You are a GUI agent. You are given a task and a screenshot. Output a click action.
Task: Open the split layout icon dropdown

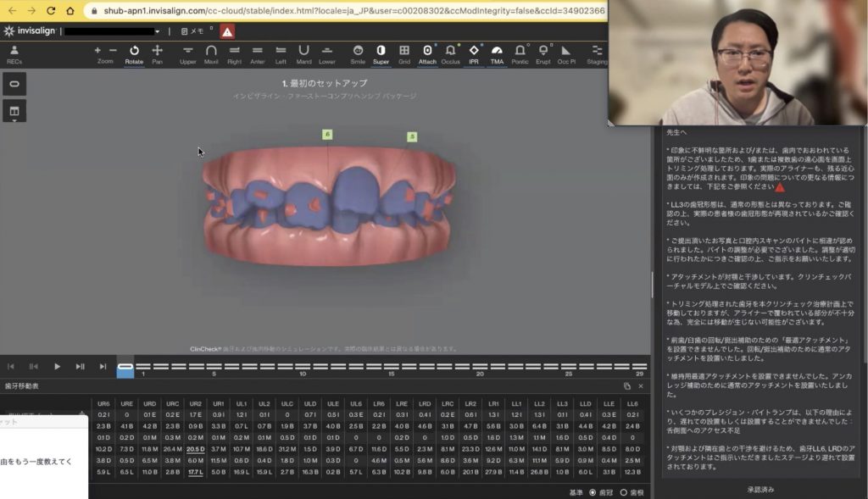14,112
